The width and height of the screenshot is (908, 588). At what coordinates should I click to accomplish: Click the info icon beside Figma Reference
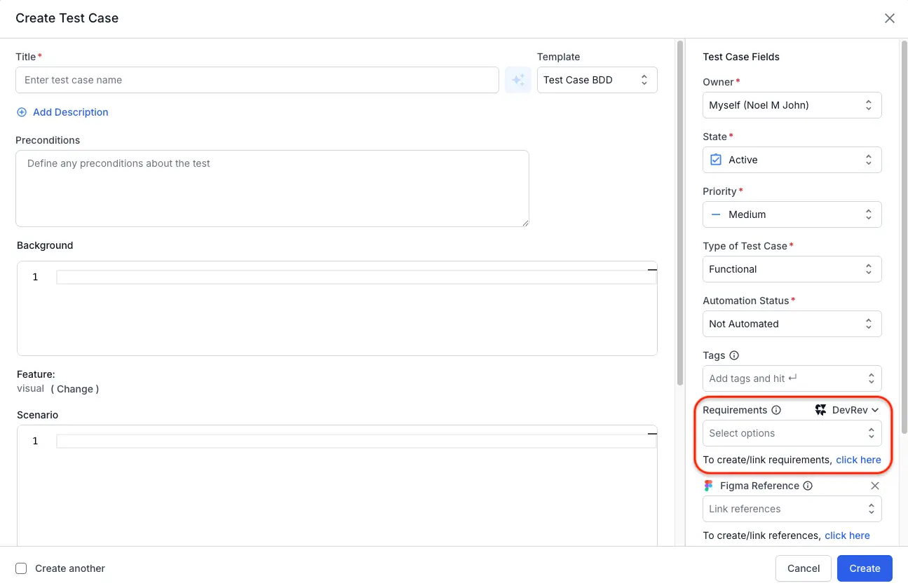click(x=806, y=486)
